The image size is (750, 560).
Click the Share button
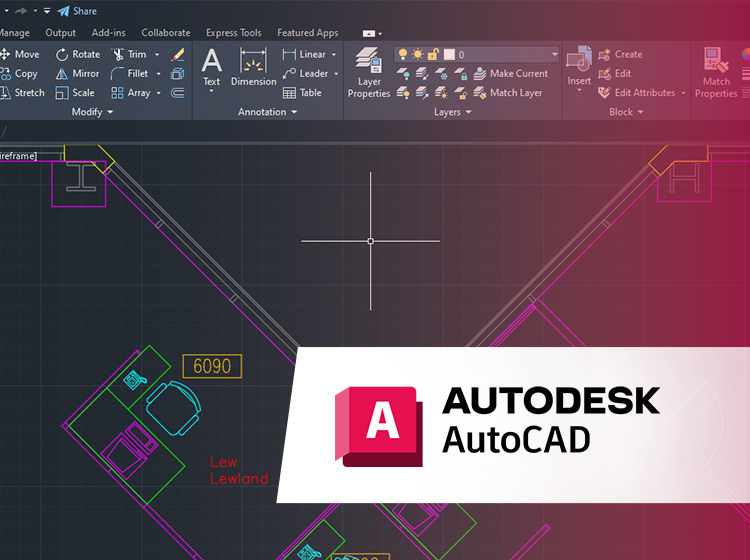coord(77,11)
